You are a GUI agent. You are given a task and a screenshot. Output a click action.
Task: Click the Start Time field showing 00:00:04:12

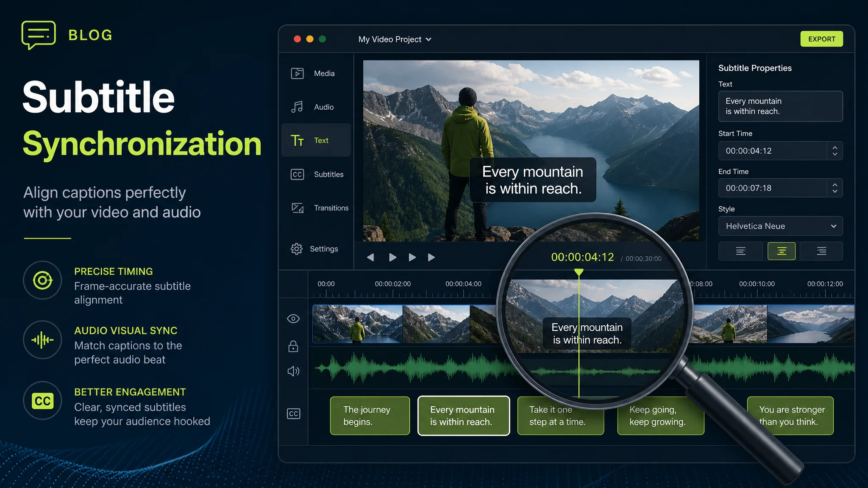tap(780, 151)
